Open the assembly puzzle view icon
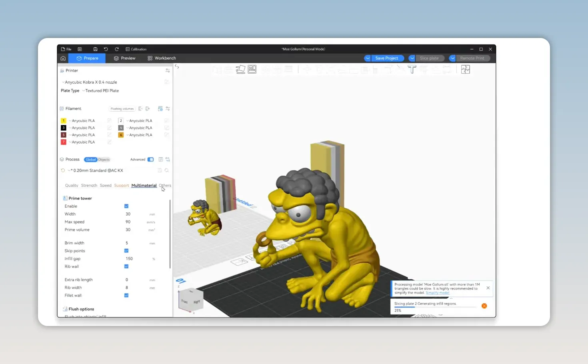The image size is (588, 364). pyautogui.click(x=465, y=70)
